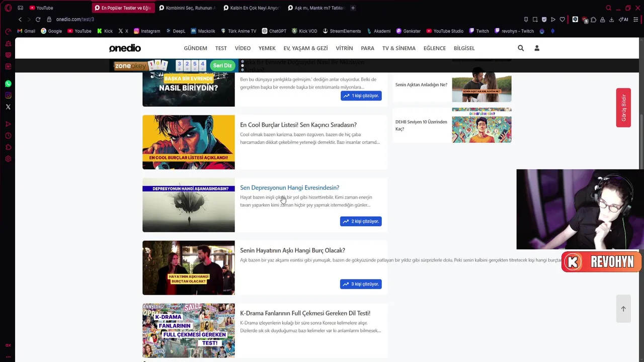Open the sidebar player arrow icon

(8, 124)
